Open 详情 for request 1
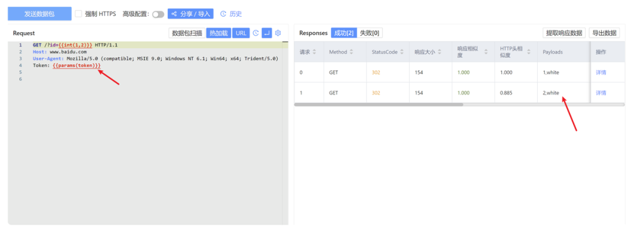This screenshot has height=234, width=644. pos(601,93)
